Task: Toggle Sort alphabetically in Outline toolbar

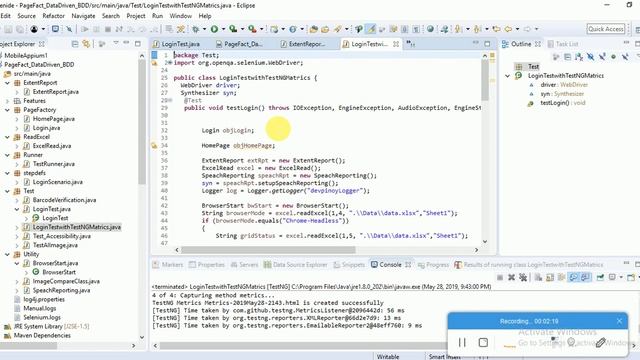Action: [x=579, y=57]
